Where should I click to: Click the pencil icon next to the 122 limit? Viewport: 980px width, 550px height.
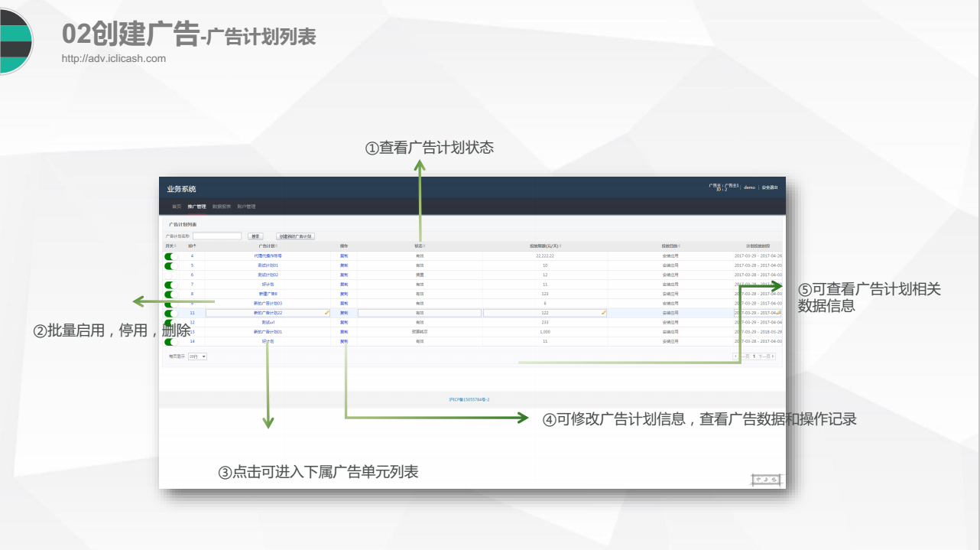click(x=604, y=313)
